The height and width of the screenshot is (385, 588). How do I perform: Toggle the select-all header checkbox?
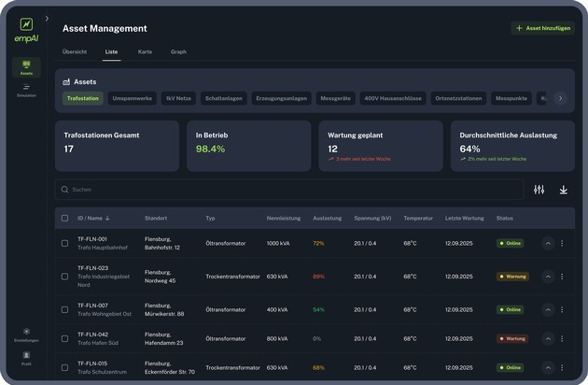64,218
